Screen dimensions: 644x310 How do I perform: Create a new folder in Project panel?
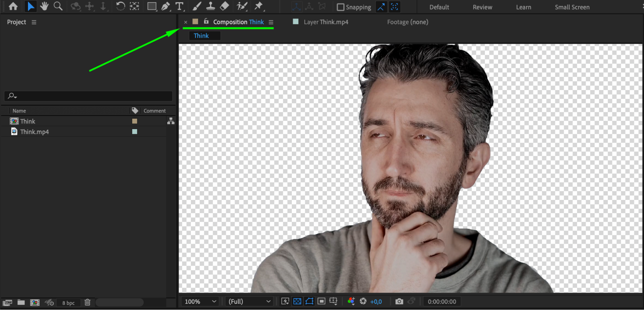tap(21, 302)
